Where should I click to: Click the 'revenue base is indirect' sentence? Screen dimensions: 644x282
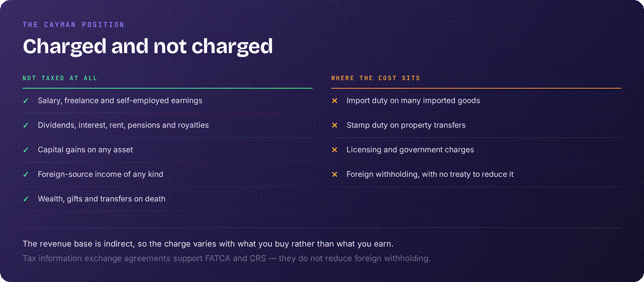[208, 244]
